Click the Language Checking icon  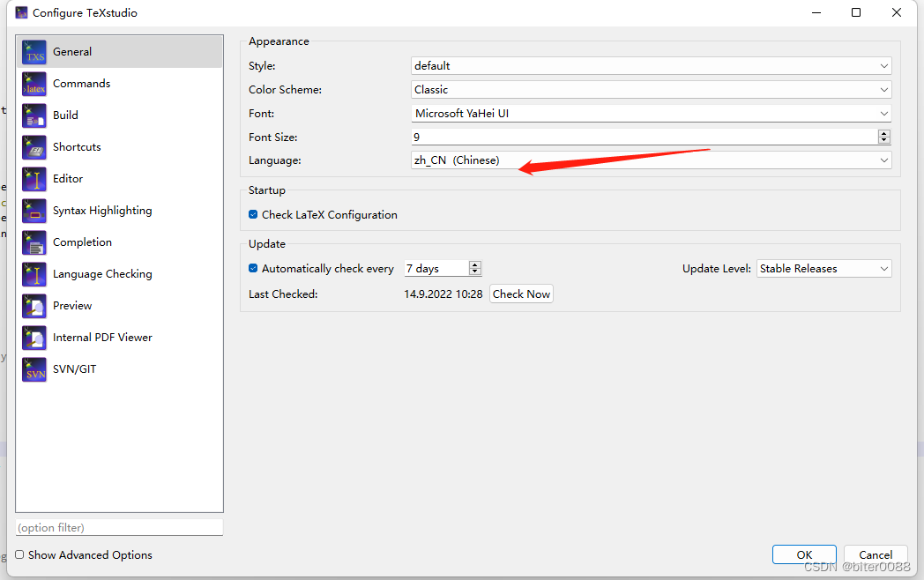pyautogui.click(x=34, y=275)
